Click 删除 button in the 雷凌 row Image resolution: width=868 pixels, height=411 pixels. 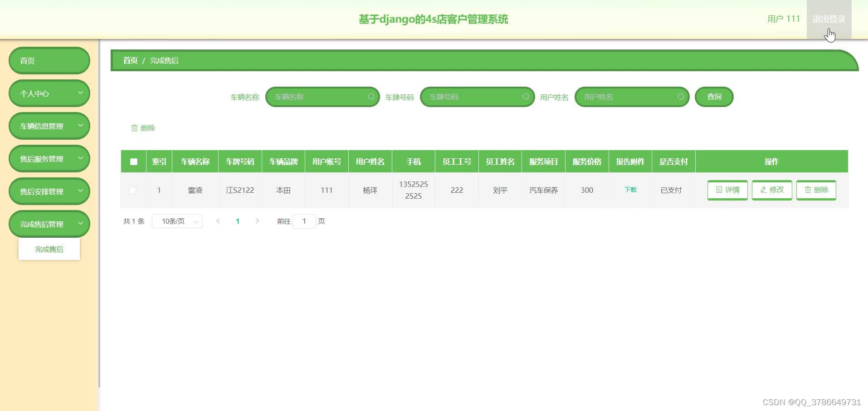pos(816,190)
